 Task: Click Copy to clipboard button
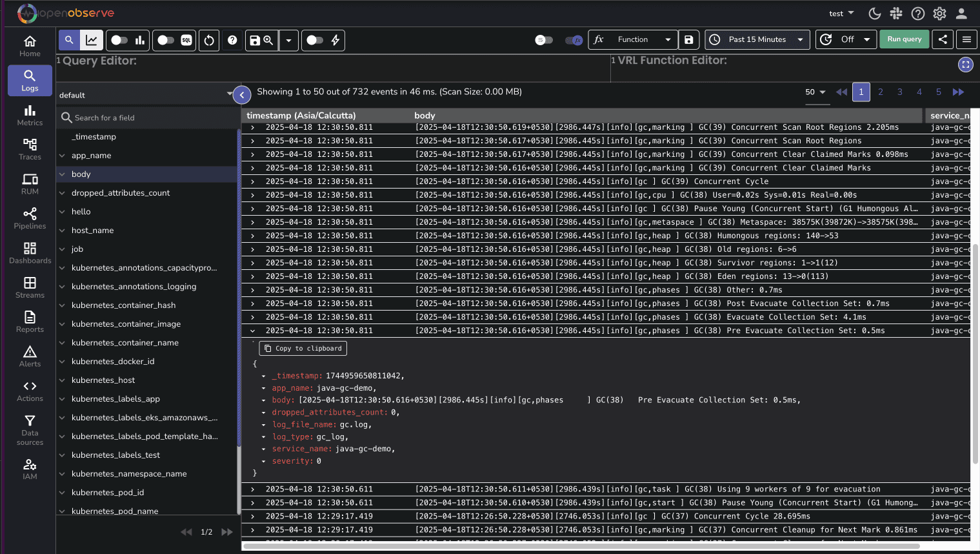(x=303, y=349)
